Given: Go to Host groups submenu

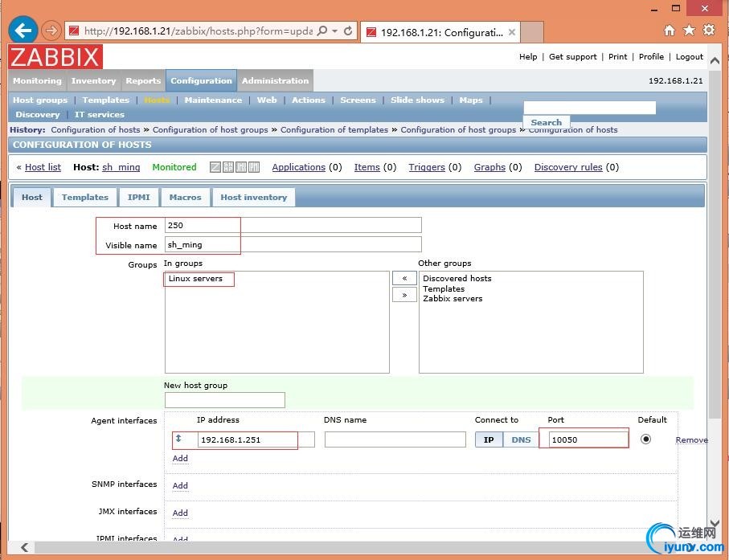Looking at the screenshot, I should tap(40, 100).
